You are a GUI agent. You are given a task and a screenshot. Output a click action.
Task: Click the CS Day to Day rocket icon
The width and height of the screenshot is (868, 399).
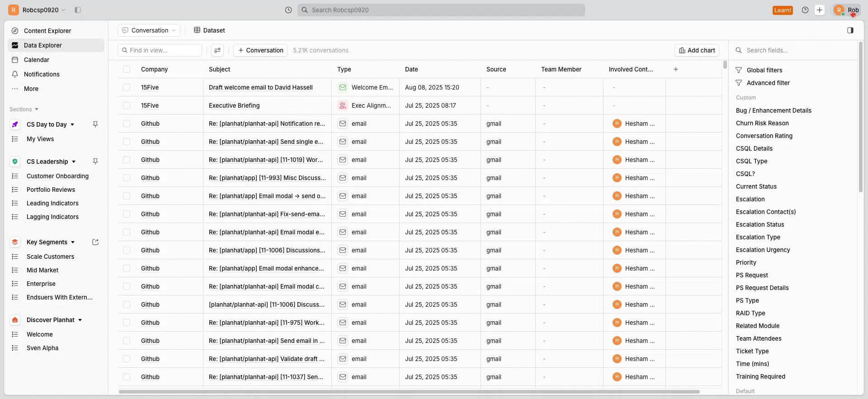point(15,124)
